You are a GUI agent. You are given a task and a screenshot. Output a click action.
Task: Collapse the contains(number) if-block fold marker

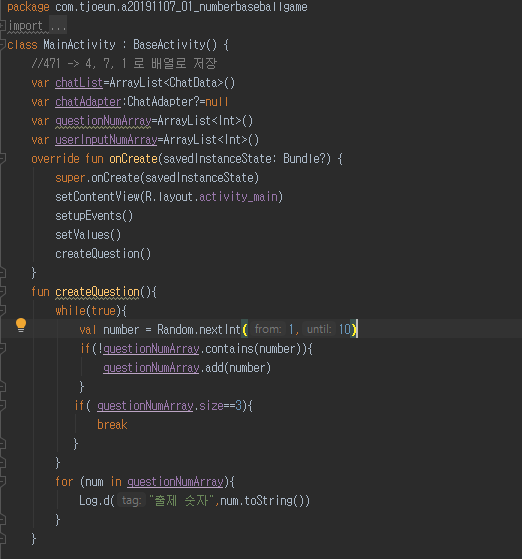pos(2,349)
